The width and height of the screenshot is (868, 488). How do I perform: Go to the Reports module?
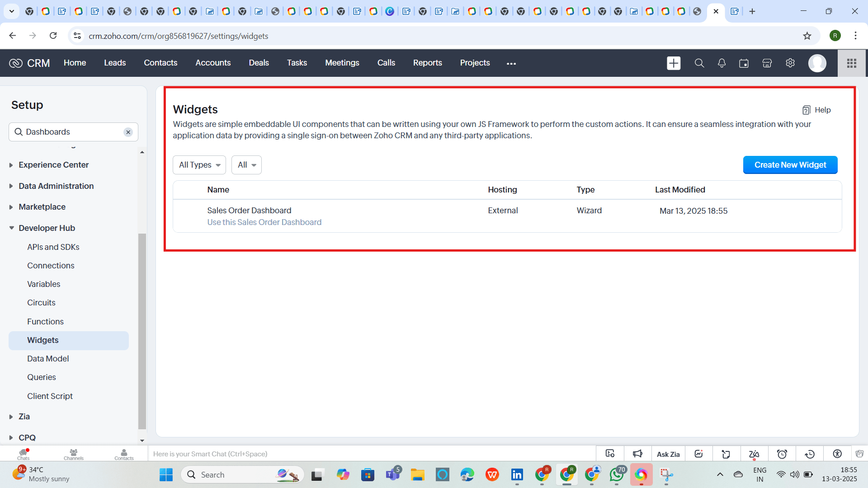click(427, 63)
